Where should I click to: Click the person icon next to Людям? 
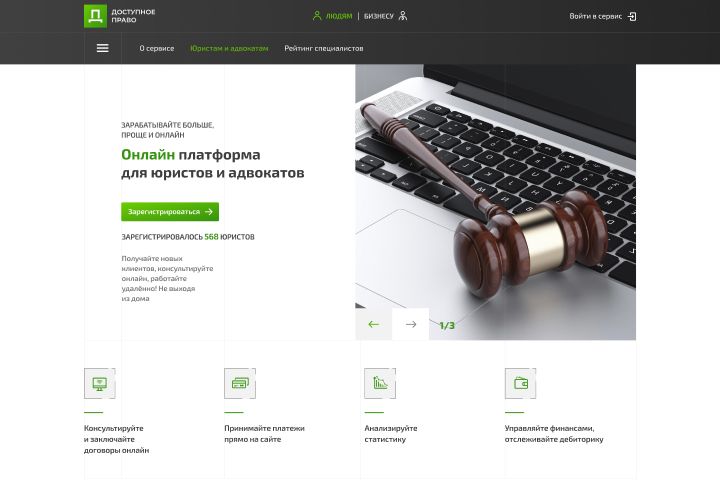(317, 16)
